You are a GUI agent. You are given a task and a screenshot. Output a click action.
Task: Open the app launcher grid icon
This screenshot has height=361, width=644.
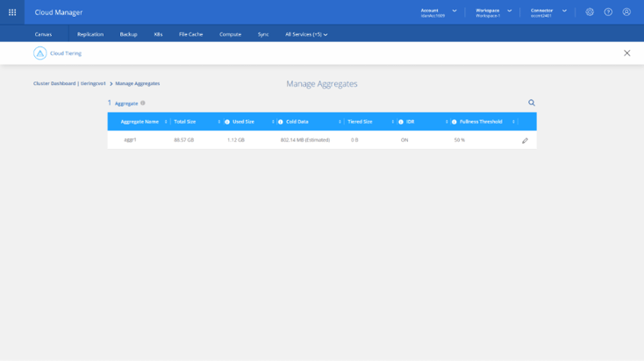tap(12, 12)
